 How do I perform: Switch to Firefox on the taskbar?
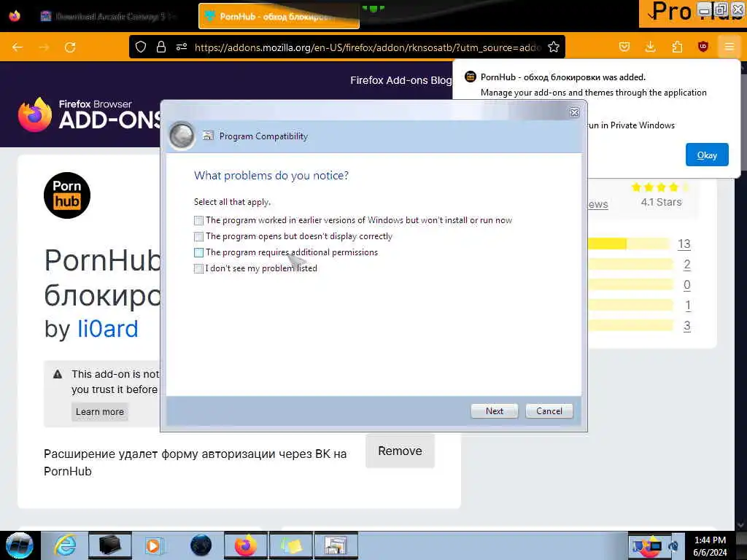coord(245,545)
